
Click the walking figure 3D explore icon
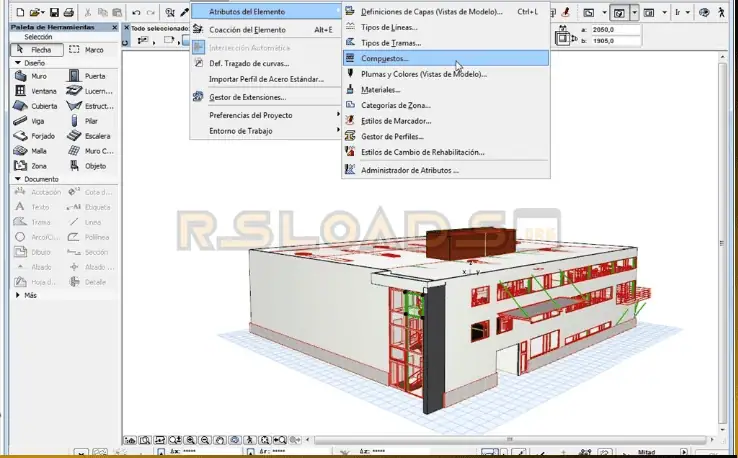pos(721,12)
